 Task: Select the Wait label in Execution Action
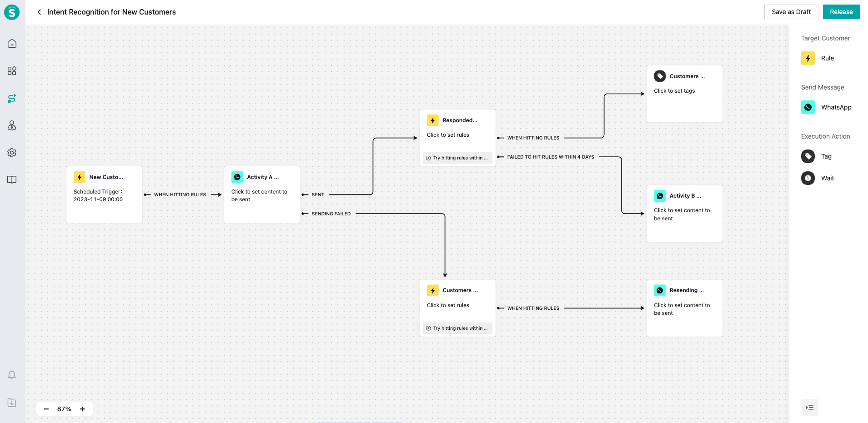point(828,178)
